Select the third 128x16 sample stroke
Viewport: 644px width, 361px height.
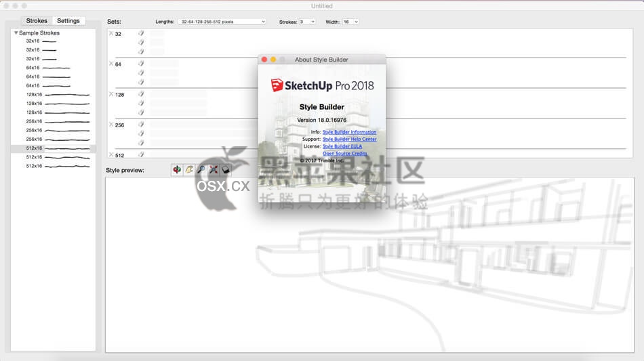53,112
